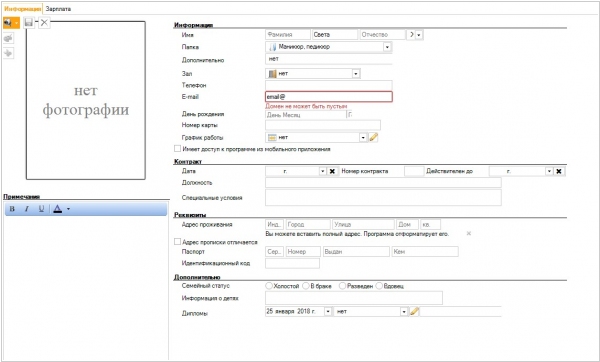Click the Должность input field

(383, 183)
